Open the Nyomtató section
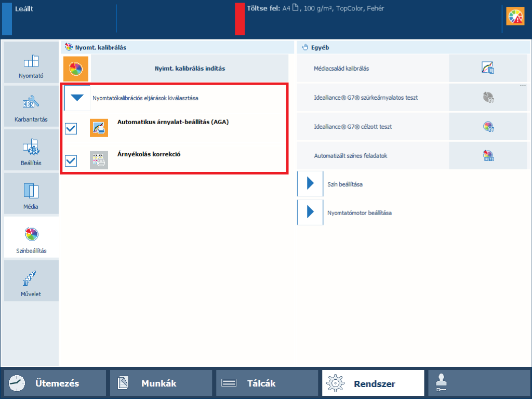The height and width of the screenshot is (399, 532). pos(31,62)
